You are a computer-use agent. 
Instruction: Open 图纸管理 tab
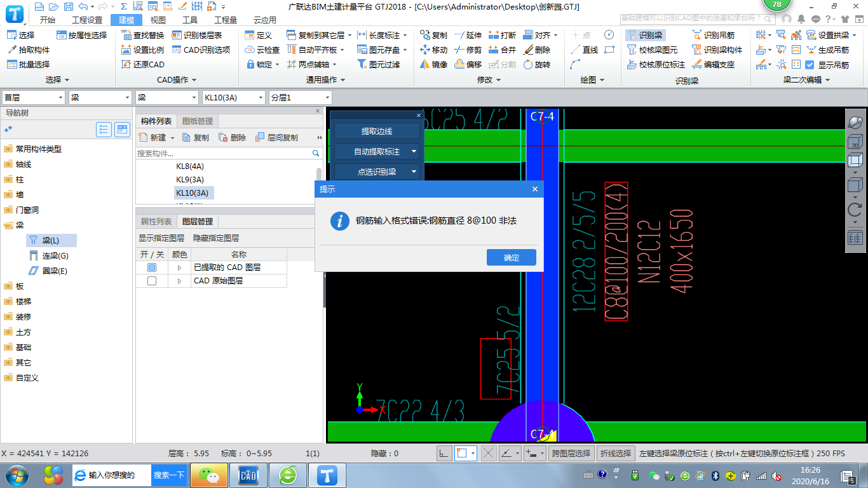click(198, 121)
